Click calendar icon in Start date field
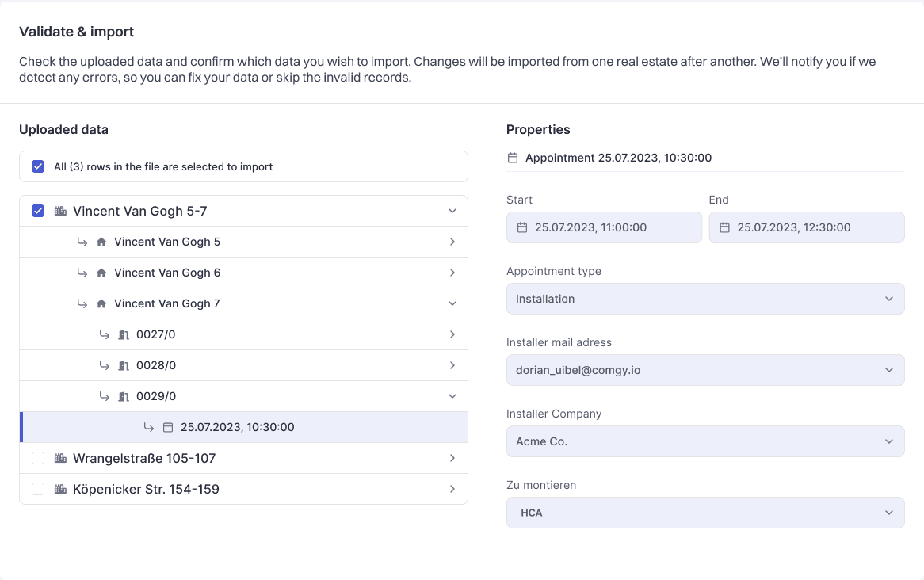 [x=522, y=227]
